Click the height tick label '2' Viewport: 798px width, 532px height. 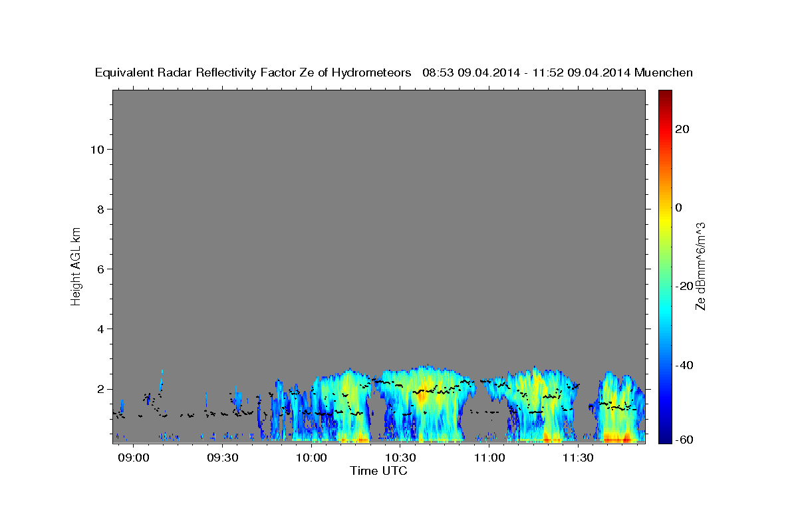pyautogui.click(x=100, y=389)
